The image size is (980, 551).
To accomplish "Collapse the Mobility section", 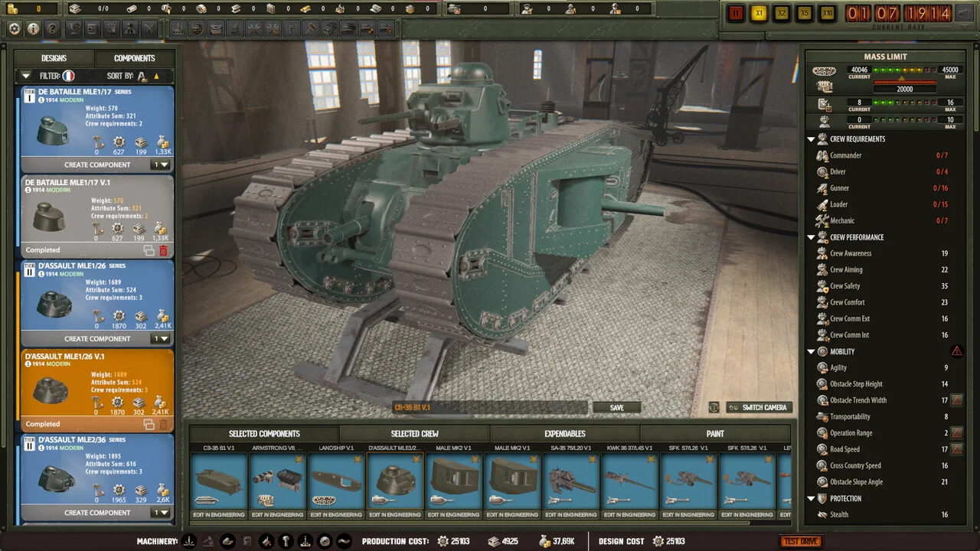I will point(812,351).
